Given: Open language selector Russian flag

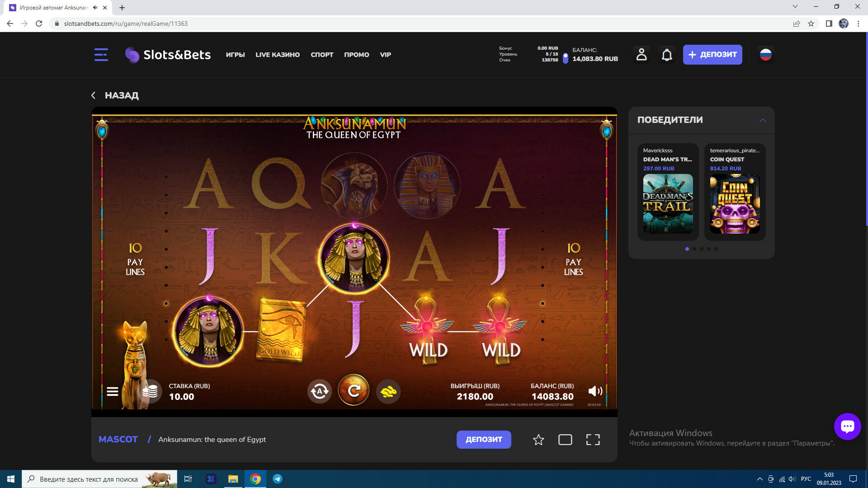Looking at the screenshot, I should tap(765, 55).
